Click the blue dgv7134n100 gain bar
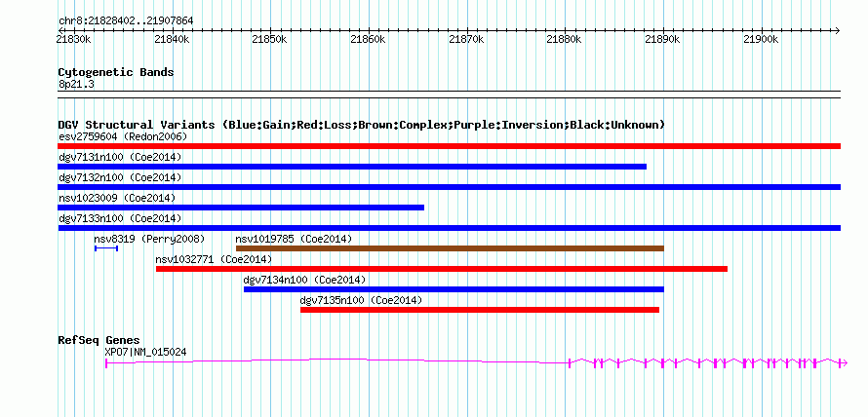 [454, 289]
